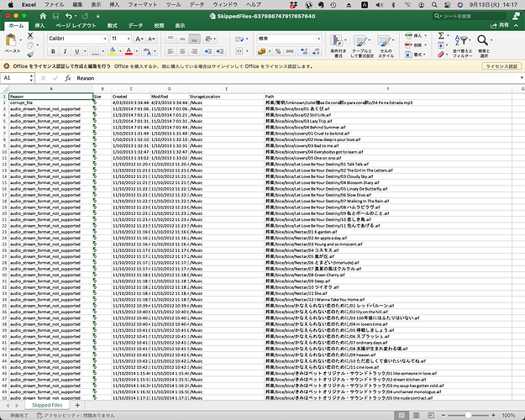The height and width of the screenshot is (420, 525).
Task: Expand the borders dropdown arrow
Action: point(102,51)
